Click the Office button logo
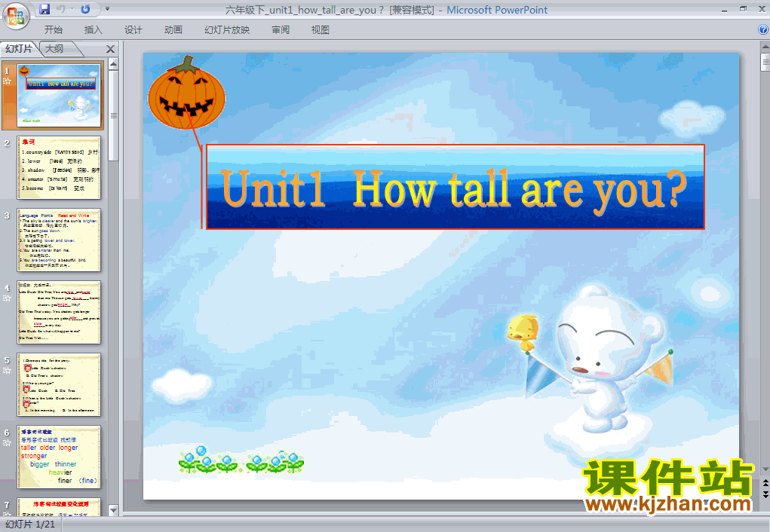Viewport: 770px width, 532px height. pos(16,16)
